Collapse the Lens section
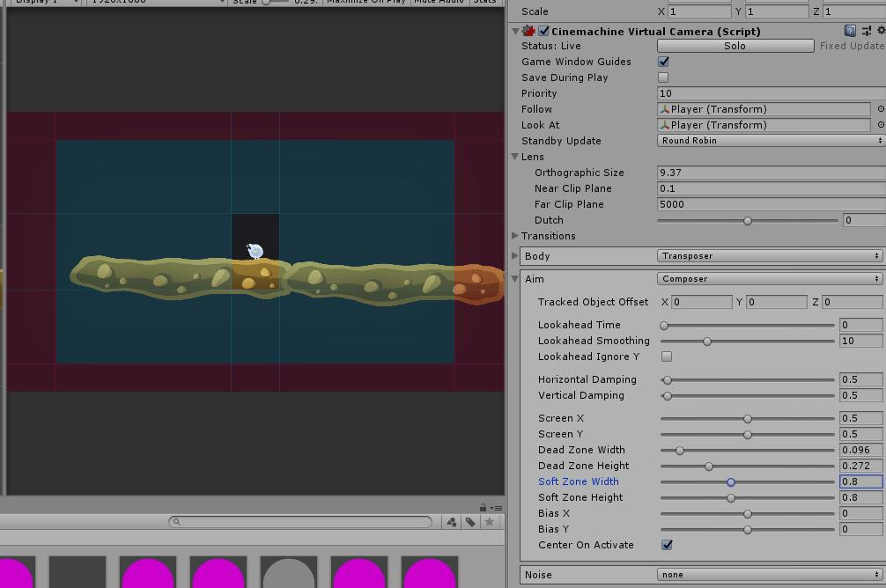 tap(515, 157)
